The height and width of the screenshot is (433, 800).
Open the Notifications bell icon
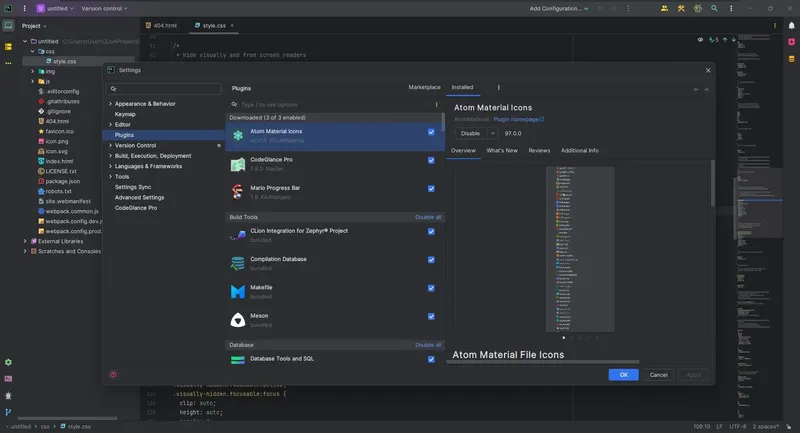point(792,25)
